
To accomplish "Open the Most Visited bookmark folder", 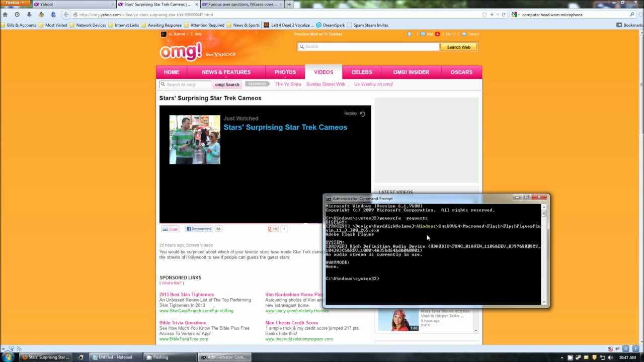I will pos(53,25).
